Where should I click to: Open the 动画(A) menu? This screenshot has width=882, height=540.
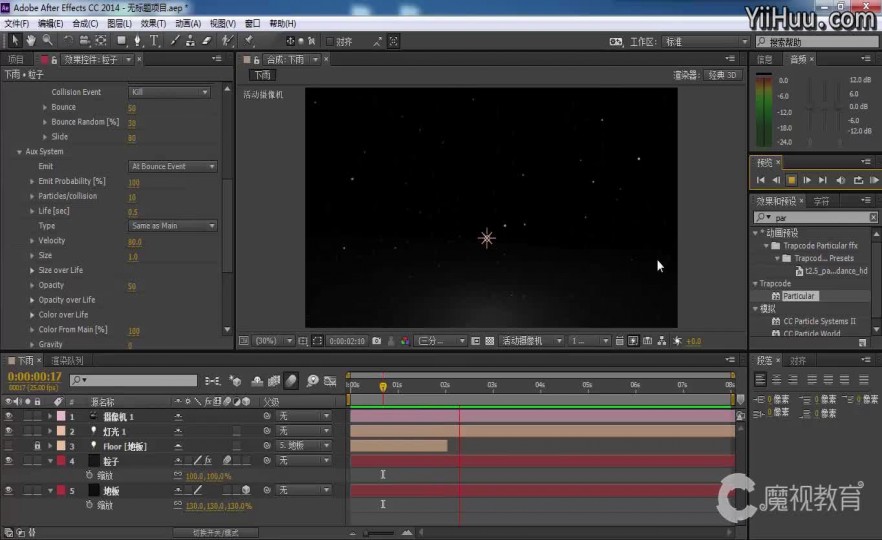coord(188,23)
